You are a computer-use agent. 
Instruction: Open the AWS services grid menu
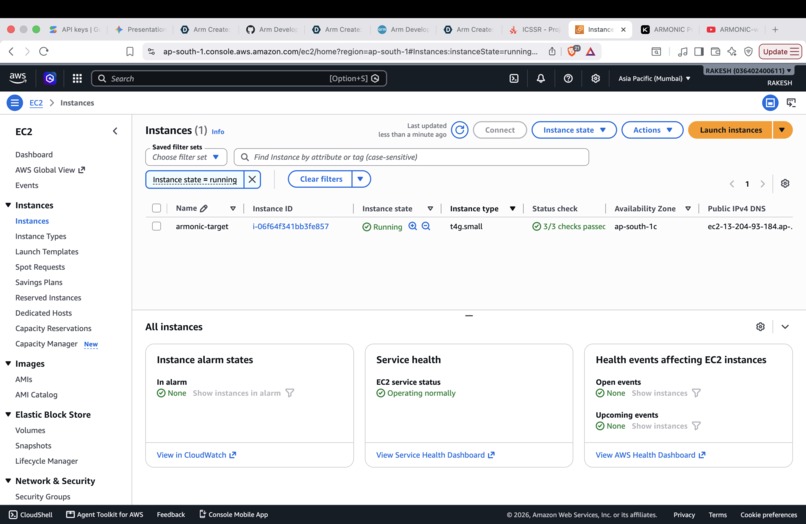pyautogui.click(x=77, y=78)
